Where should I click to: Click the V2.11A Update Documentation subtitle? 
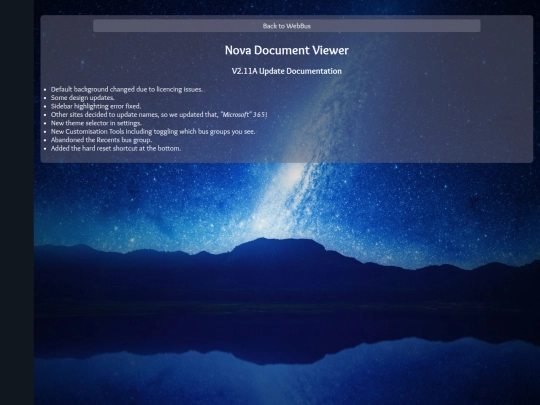pyautogui.click(x=287, y=71)
